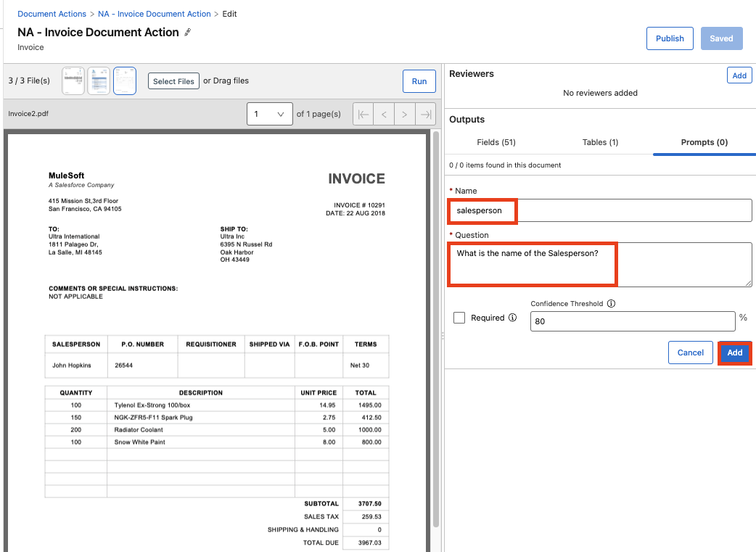Toggle the Required checkbox
This screenshot has width=756, height=552.
[459, 318]
